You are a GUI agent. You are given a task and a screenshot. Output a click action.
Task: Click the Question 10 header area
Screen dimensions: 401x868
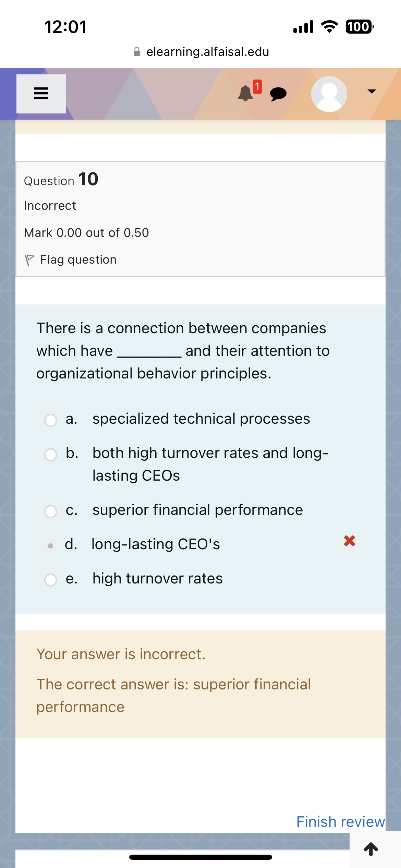(x=61, y=180)
